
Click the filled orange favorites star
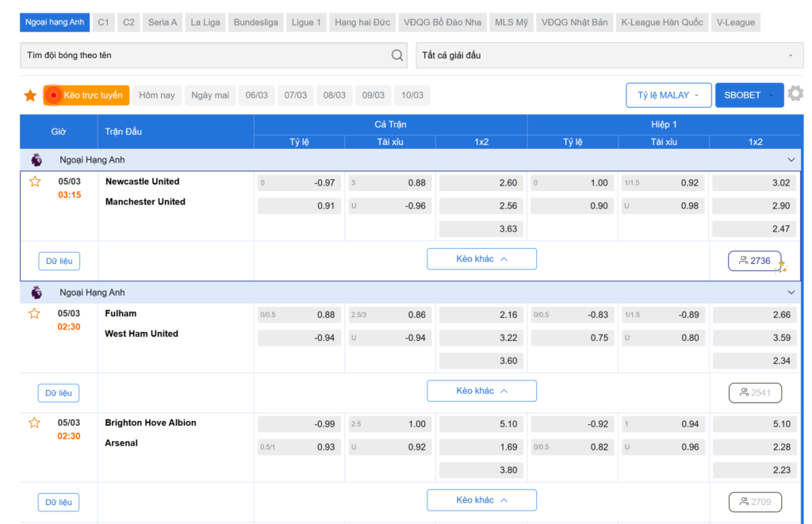click(30, 95)
